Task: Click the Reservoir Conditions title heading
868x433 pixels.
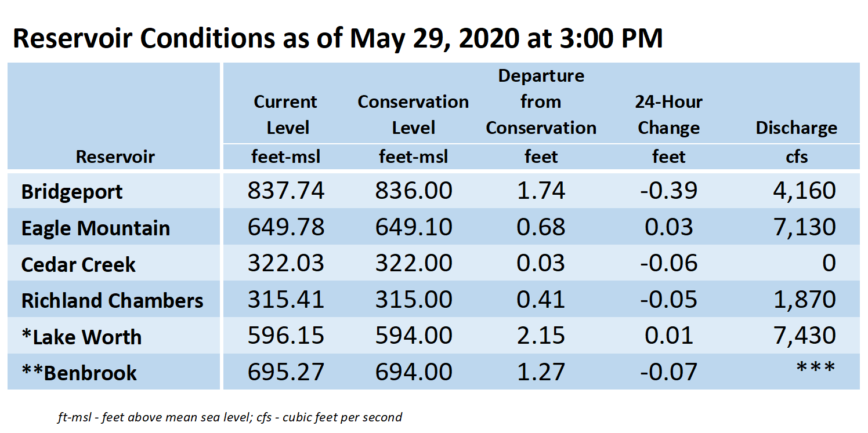Action: [x=338, y=39]
